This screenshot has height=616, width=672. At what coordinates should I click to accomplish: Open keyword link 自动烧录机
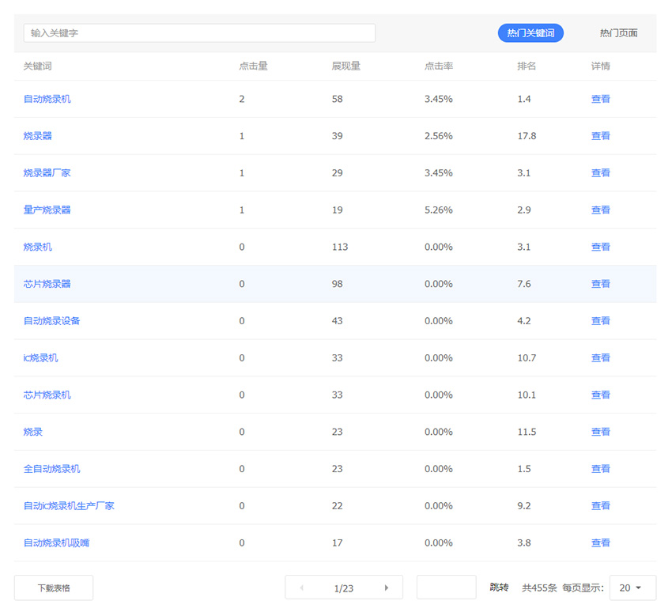pos(47,99)
